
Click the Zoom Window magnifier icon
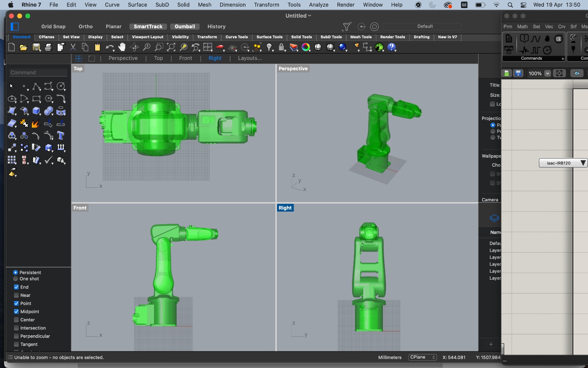pos(159,47)
